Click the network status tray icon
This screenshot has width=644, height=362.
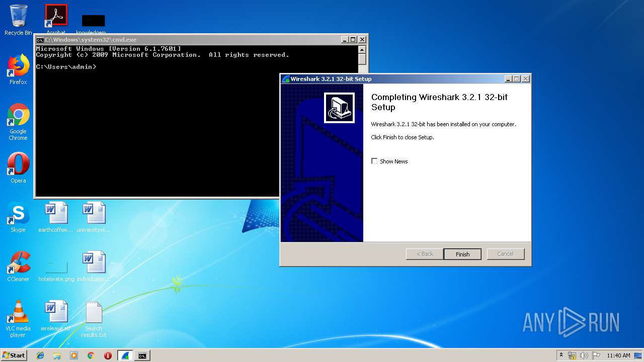(572, 355)
